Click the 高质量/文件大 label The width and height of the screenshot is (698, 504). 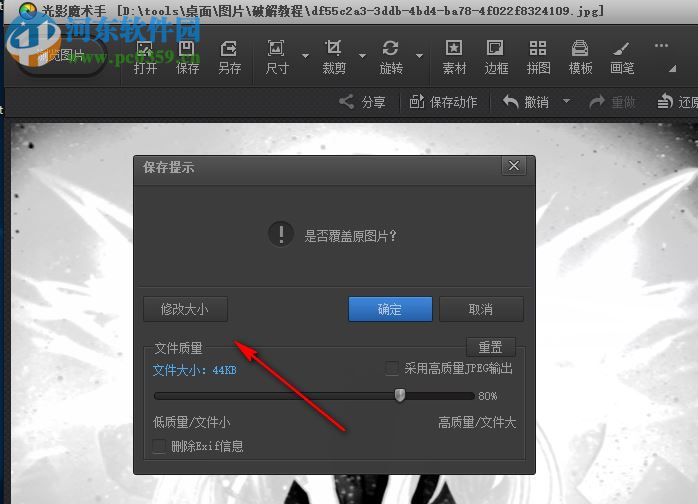tap(477, 422)
